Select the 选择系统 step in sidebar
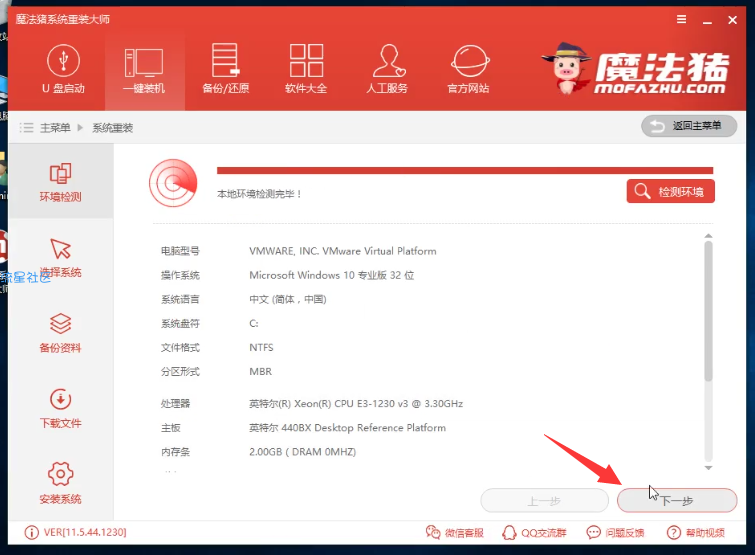The width and height of the screenshot is (755, 555). click(x=61, y=257)
